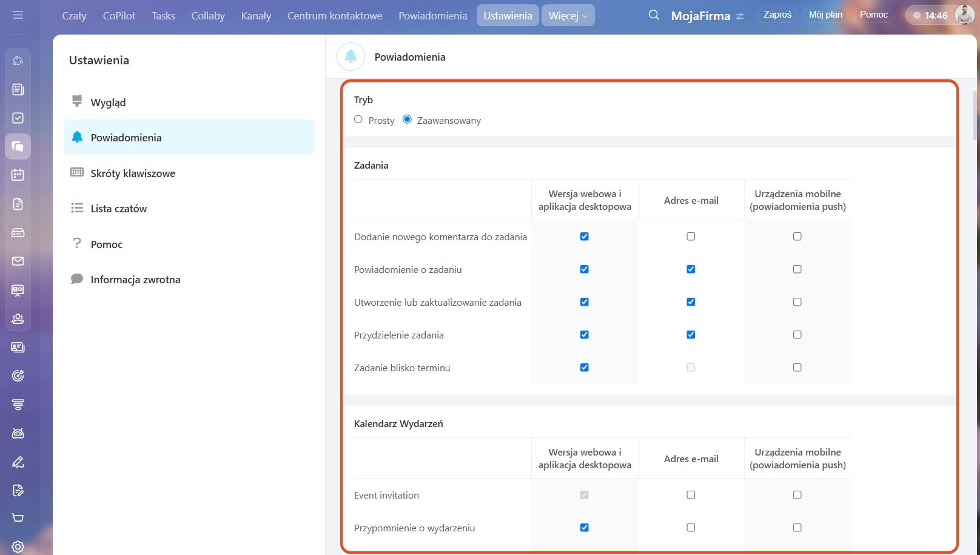The height and width of the screenshot is (555, 980).
Task: Expand the Więcej dropdown menu
Action: coord(568,16)
